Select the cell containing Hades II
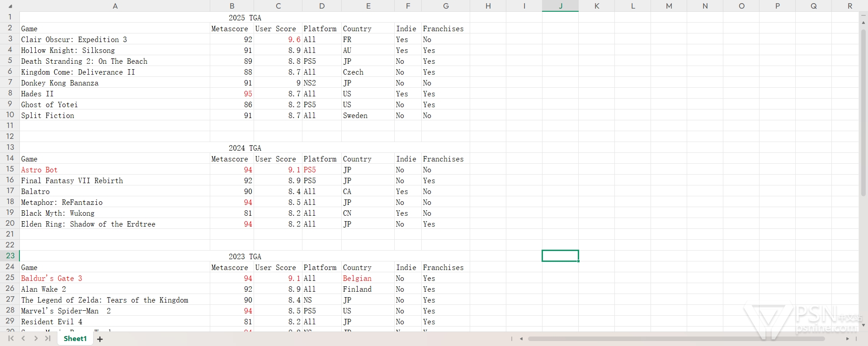The height and width of the screenshot is (346, 868). point(38,94)
